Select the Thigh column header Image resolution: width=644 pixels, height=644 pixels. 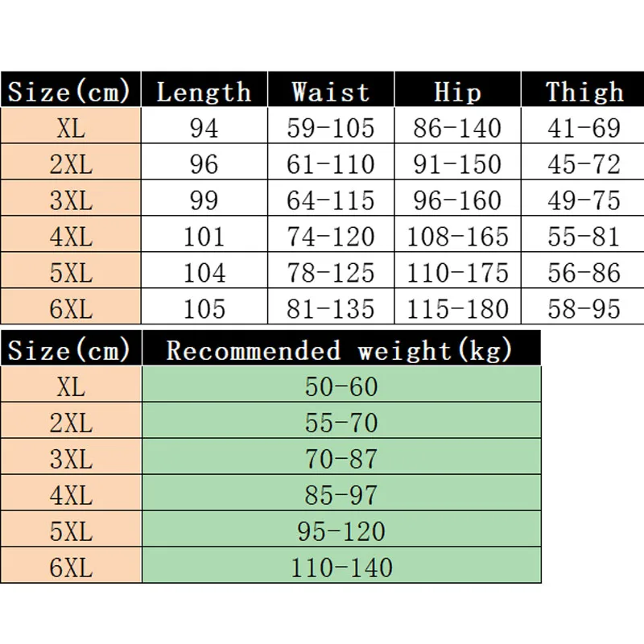click(x=583, y=89)
